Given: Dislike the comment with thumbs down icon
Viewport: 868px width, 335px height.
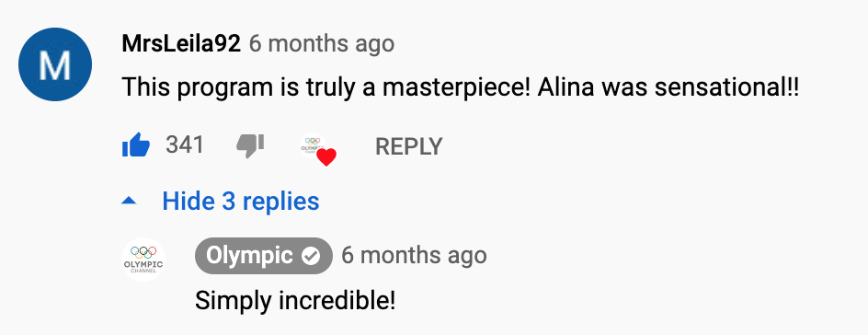Looking at the screenshot, I should 250,146.
